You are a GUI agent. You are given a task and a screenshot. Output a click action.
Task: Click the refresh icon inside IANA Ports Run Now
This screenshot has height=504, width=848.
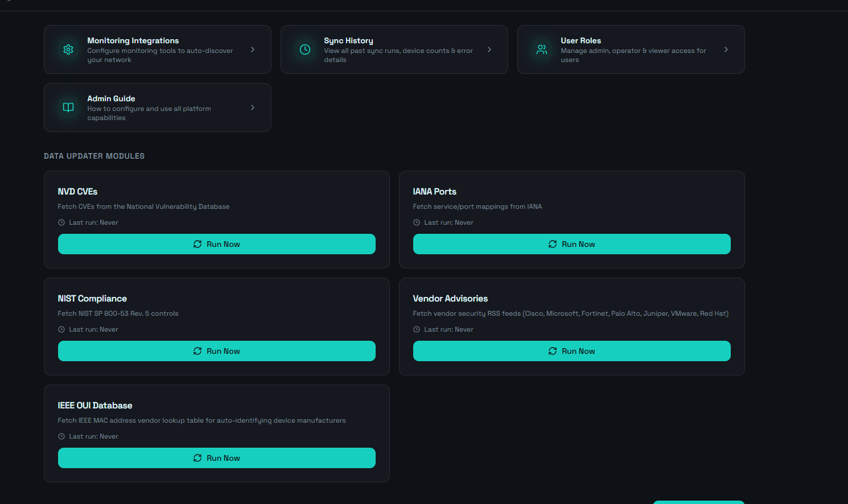[553, 243]
